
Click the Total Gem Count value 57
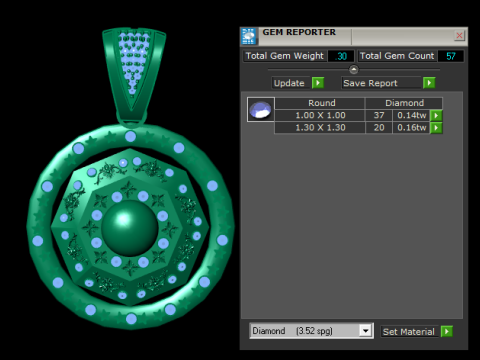click(451, 56)
